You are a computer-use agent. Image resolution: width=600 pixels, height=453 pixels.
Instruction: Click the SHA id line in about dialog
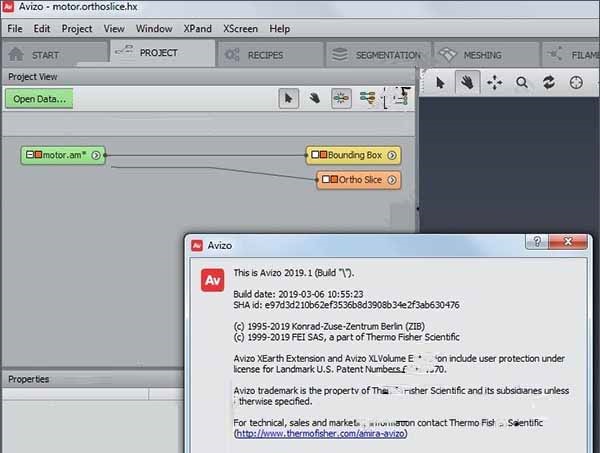(346, 305)
